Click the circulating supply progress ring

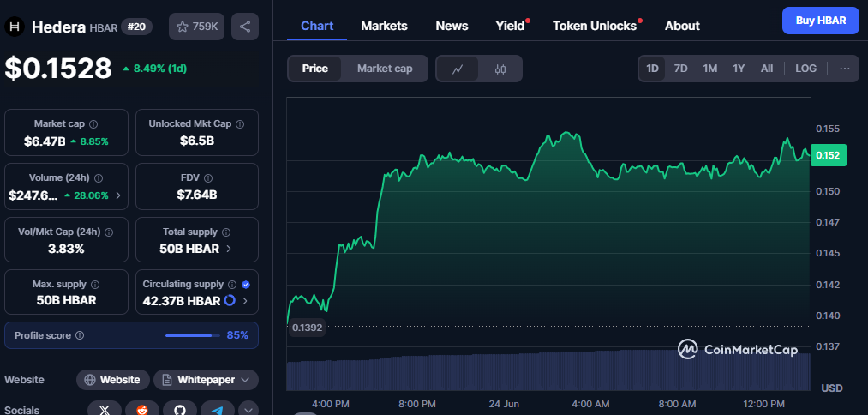229,300
